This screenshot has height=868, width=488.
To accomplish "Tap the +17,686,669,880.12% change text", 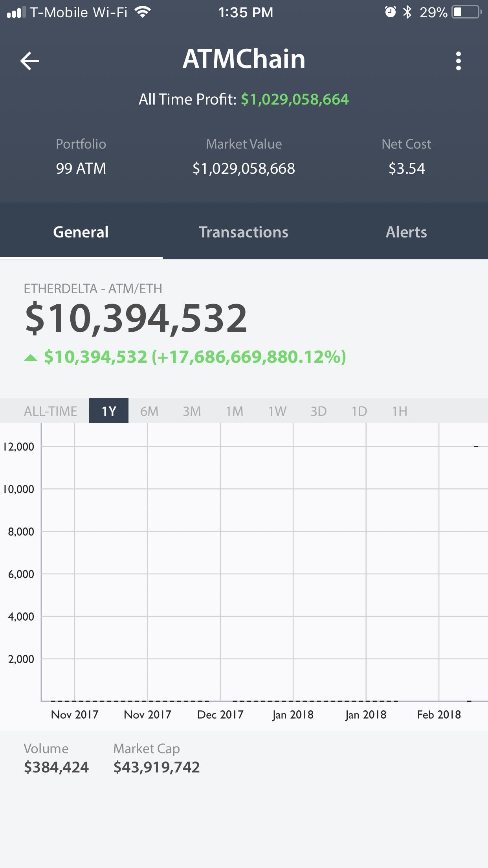I will (x=249, y=357).
